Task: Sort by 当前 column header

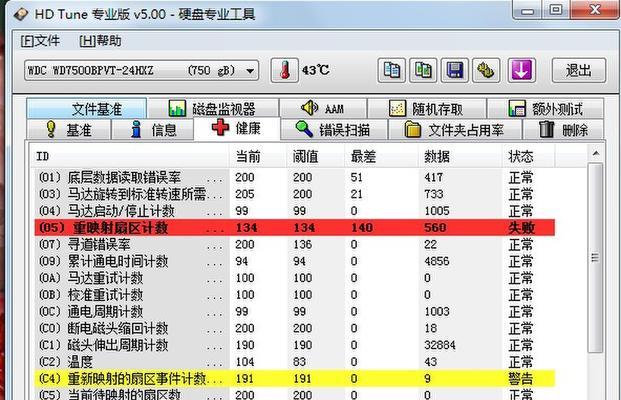Action: (x=258, y=156)
